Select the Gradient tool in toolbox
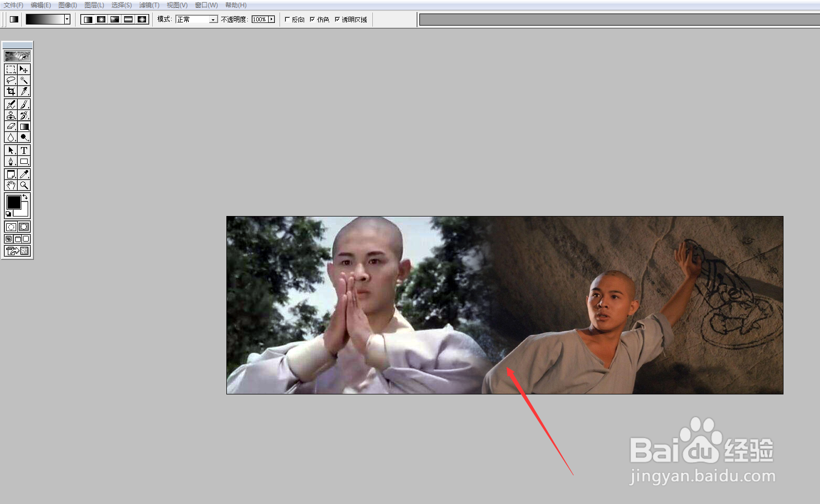820x504 pixels. 24,126
